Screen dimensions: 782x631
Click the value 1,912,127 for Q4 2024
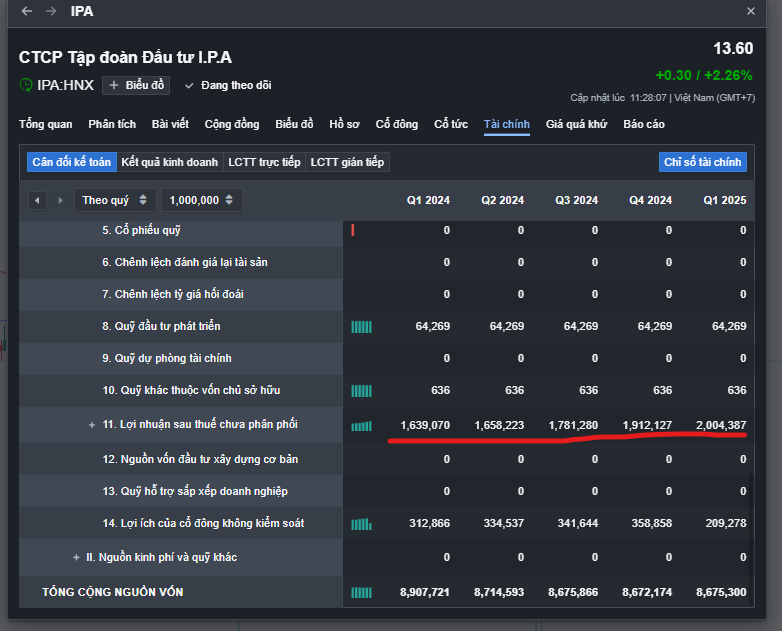click(x=647, y=425)
